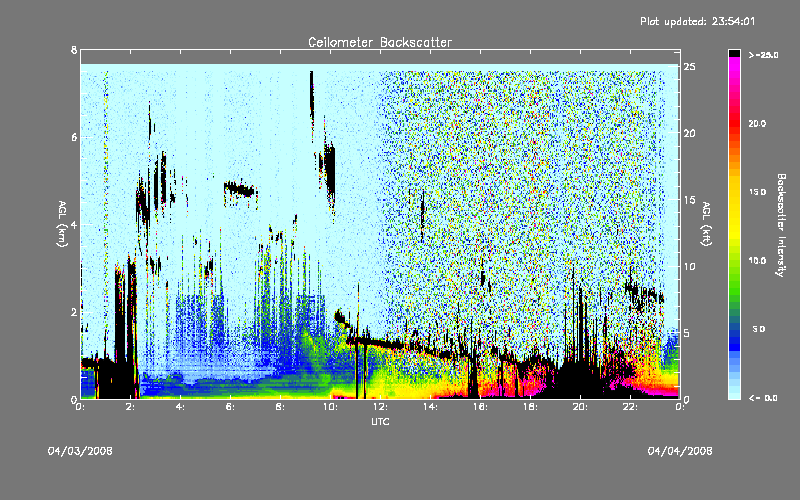This screenshot has width=800, height=500.
Task: Click the 8 km tick on left axis
Action: (x=74, y=50)
